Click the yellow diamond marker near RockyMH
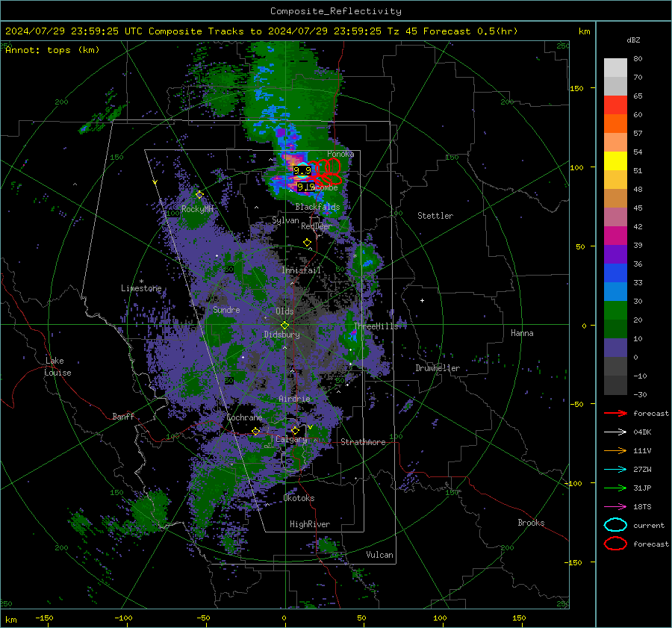 tap(199, 195)
